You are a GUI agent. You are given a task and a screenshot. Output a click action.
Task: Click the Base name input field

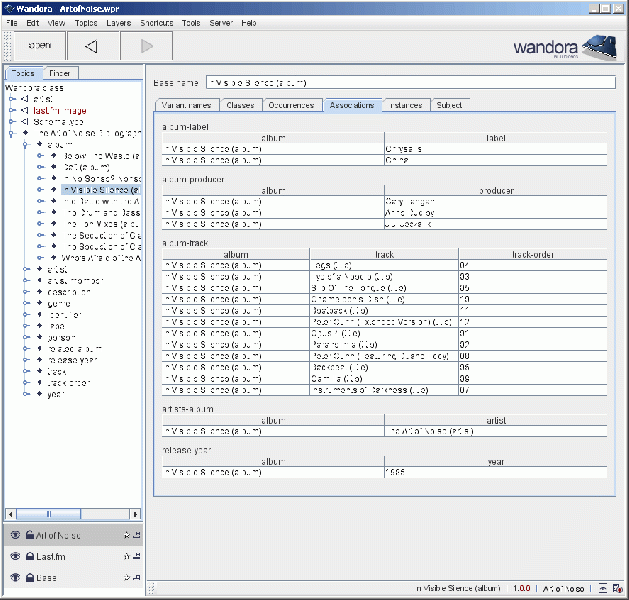click(410, 82)
